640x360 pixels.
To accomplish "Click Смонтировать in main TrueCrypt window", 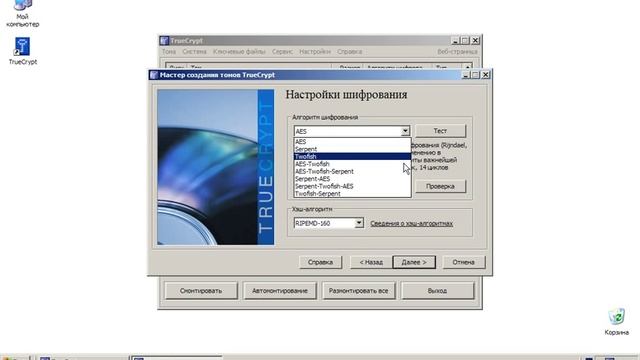I will click(201, 291).
